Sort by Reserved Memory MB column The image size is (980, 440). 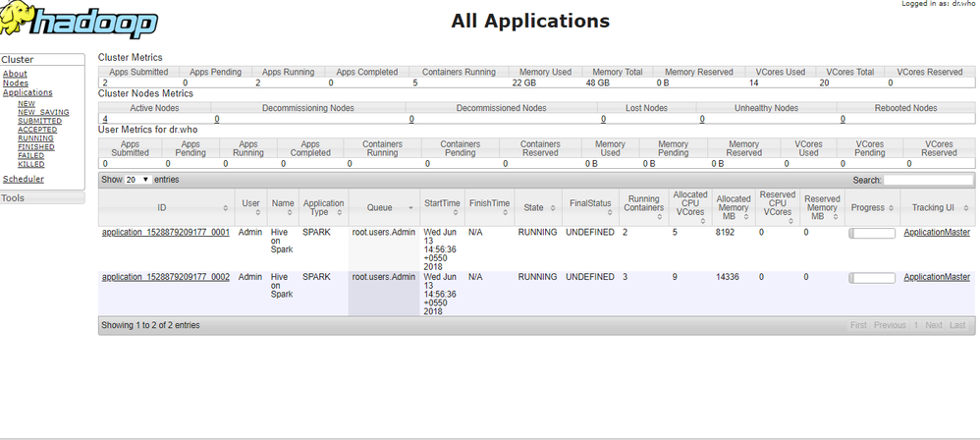(822, 207)
